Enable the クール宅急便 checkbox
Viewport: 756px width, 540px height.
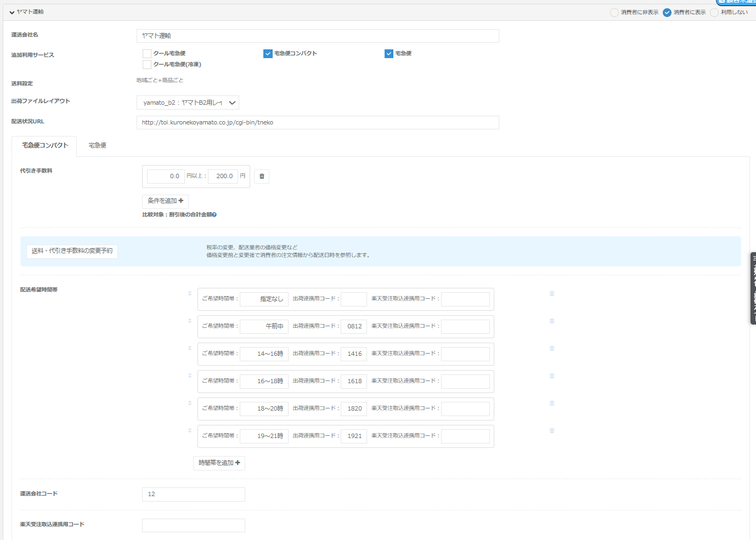click(147, 54)
